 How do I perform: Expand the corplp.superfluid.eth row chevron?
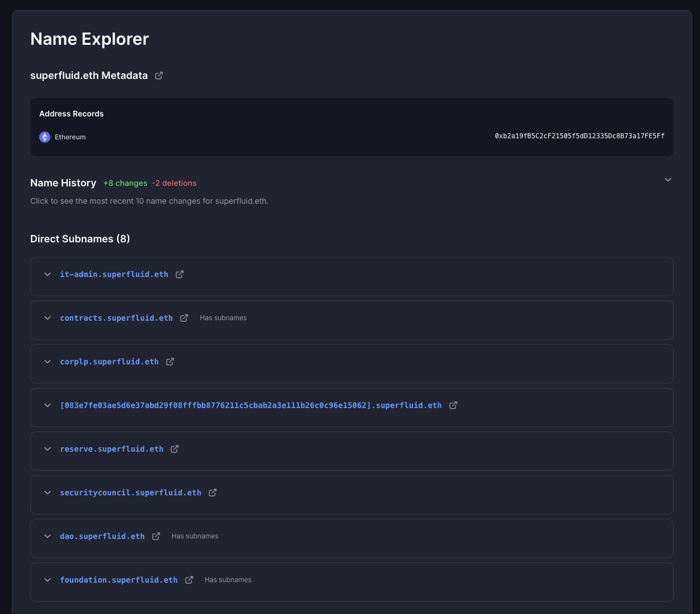click(x=48, y=362)
